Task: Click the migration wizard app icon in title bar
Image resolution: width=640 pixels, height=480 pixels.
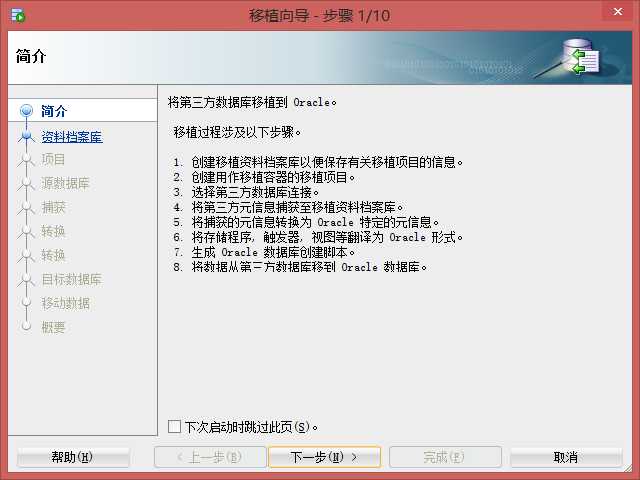Action: [18, 16]
